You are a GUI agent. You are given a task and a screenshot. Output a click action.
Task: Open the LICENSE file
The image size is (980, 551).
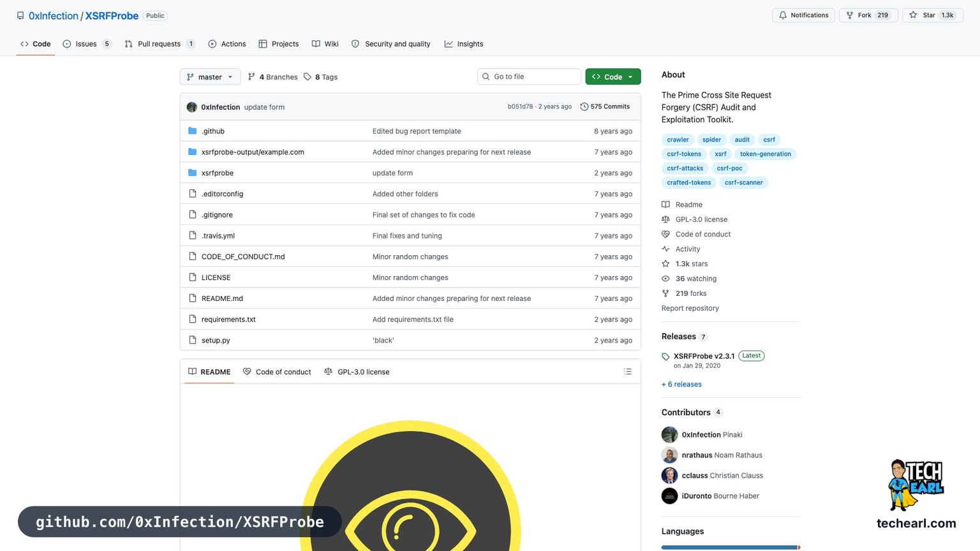pos(216,278)
